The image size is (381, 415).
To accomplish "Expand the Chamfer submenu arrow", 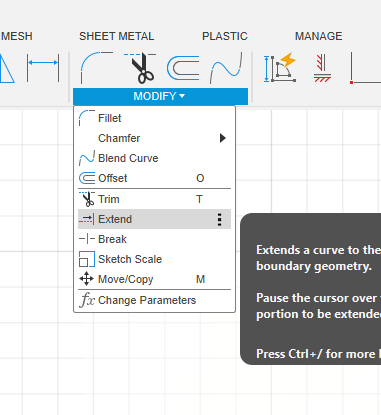I will click(223, 138).
